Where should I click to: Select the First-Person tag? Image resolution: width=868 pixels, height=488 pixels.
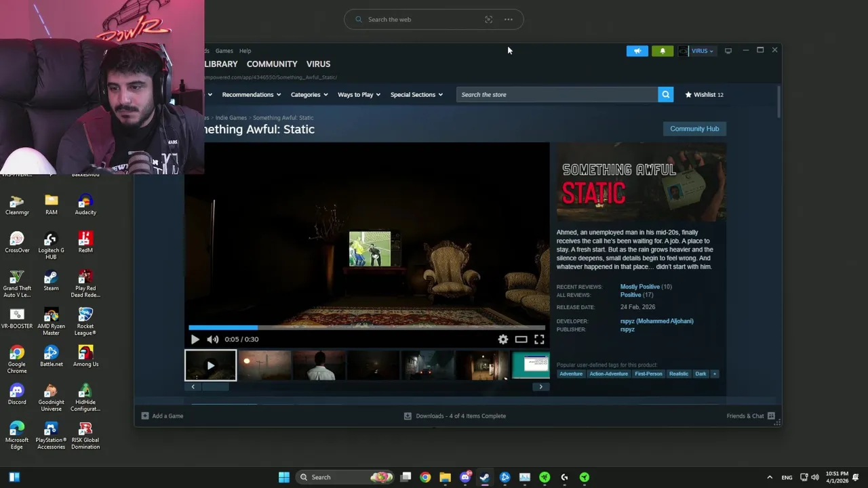point(648,374)
